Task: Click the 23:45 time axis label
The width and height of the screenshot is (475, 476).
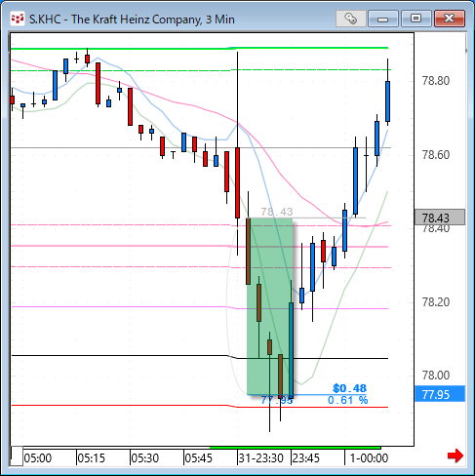Action: coord(306,458)
